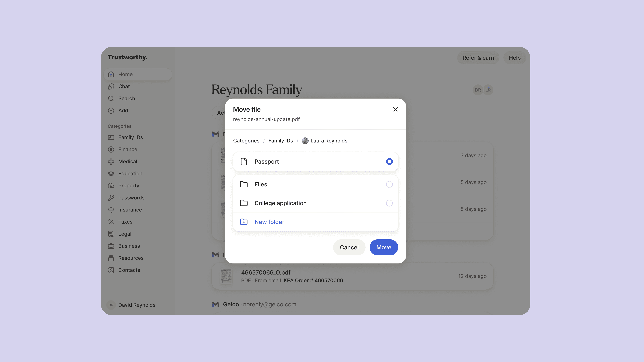
Task: Click College application folder icon
Action: 244,203
